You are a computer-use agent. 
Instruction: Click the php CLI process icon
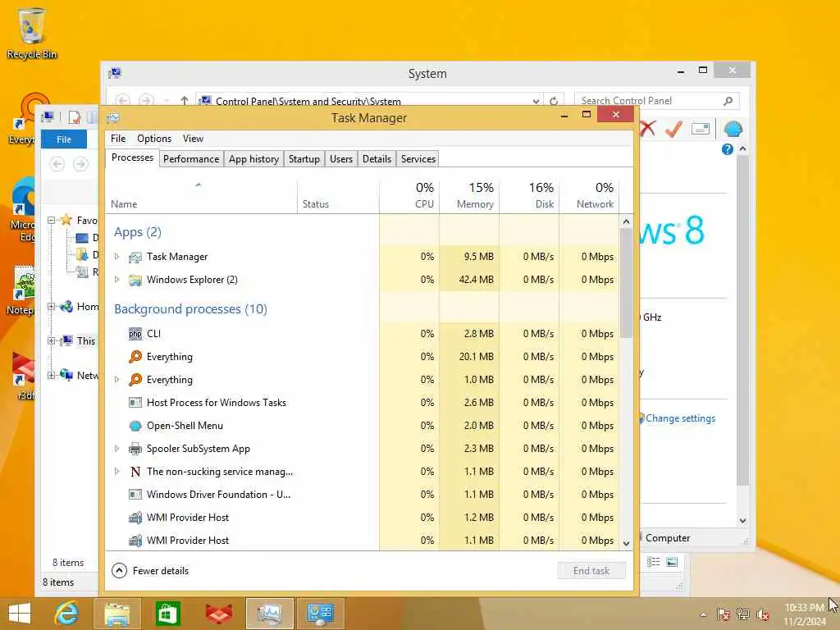click(135, 335)
